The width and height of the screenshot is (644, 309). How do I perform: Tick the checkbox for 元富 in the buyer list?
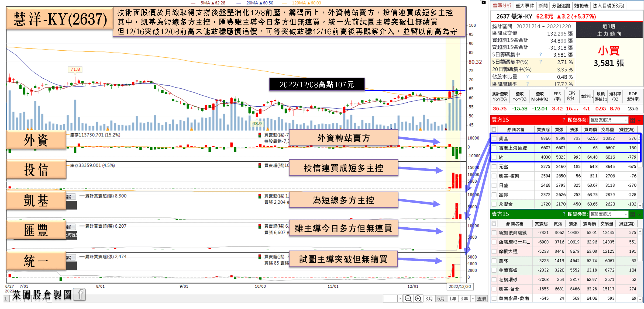[494, 166]
